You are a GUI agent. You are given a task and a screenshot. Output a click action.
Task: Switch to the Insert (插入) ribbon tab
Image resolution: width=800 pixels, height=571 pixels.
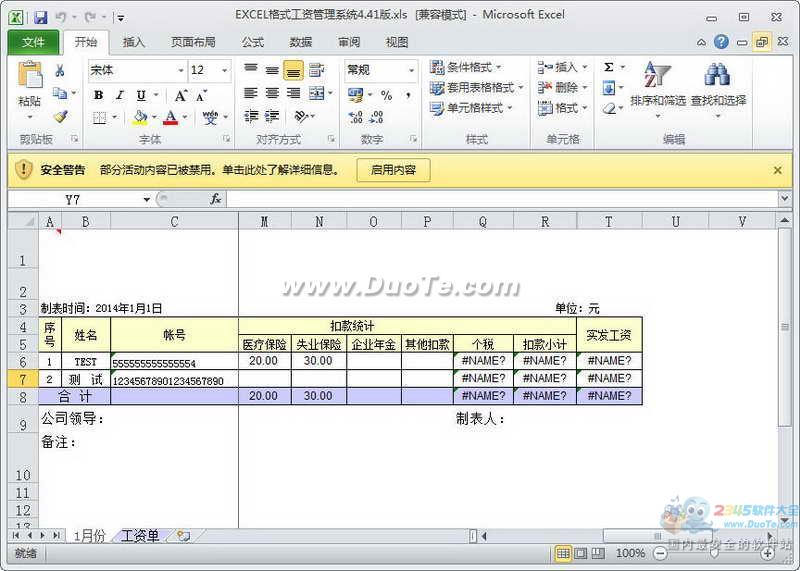134,42
